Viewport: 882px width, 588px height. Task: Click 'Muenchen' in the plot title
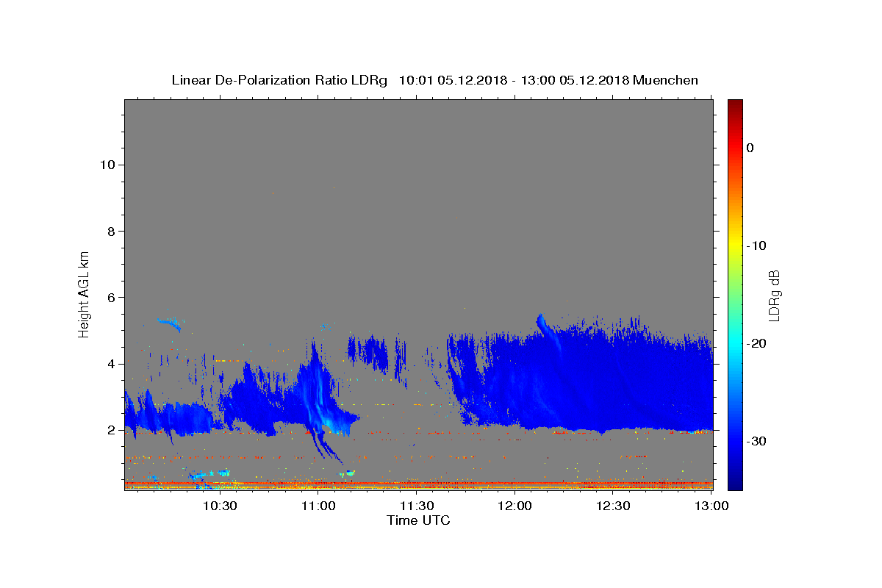click(x=665, y=80)
